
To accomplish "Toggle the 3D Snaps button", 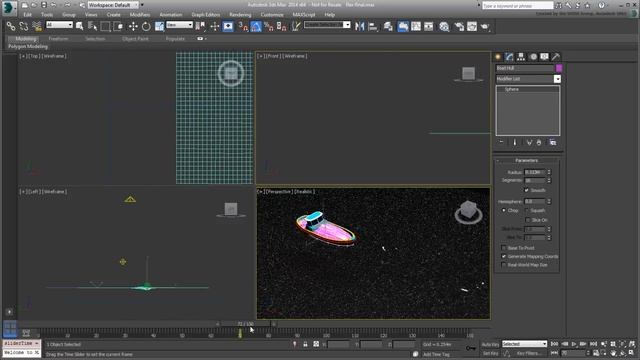I will click(243, 27).
